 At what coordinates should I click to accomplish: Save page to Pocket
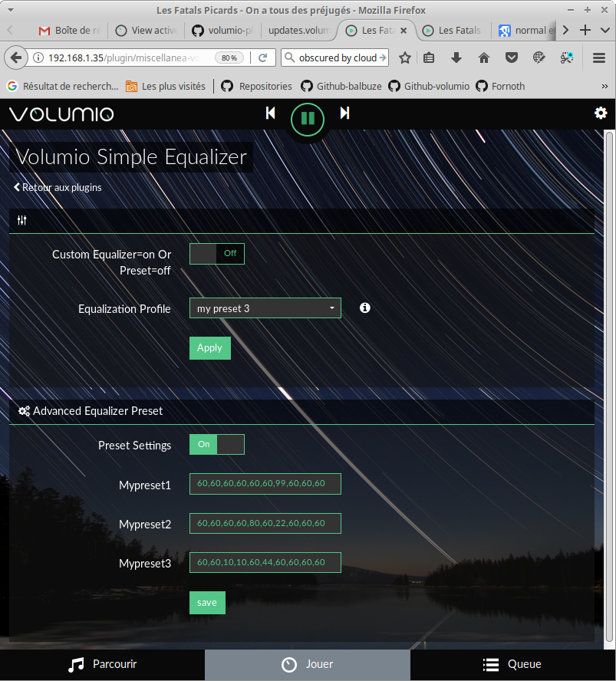512,58
